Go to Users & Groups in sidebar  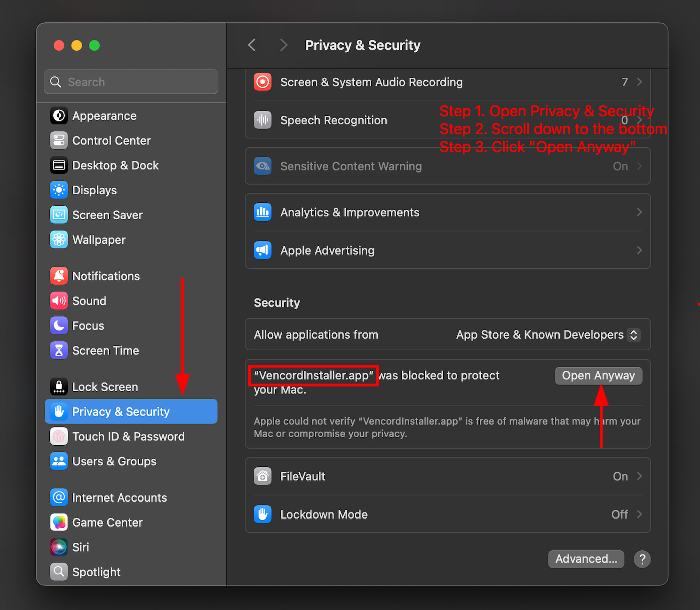point(114,461)
